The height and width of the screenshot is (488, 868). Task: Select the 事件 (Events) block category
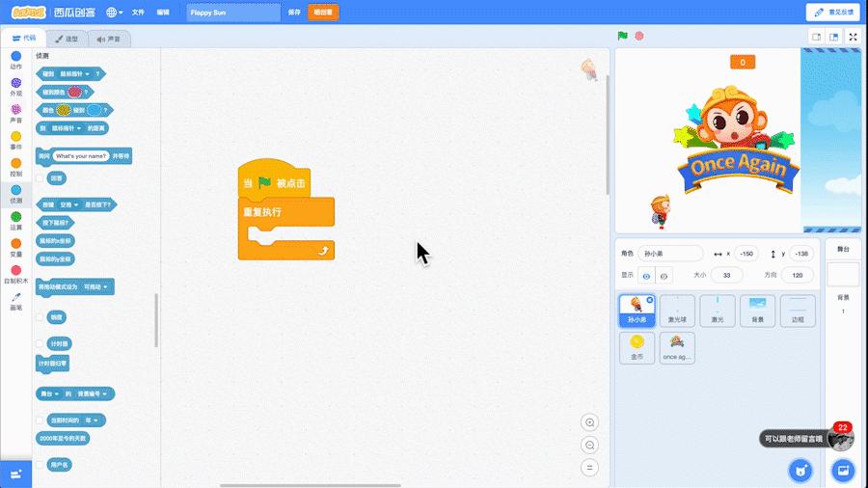tap(16, 141)
